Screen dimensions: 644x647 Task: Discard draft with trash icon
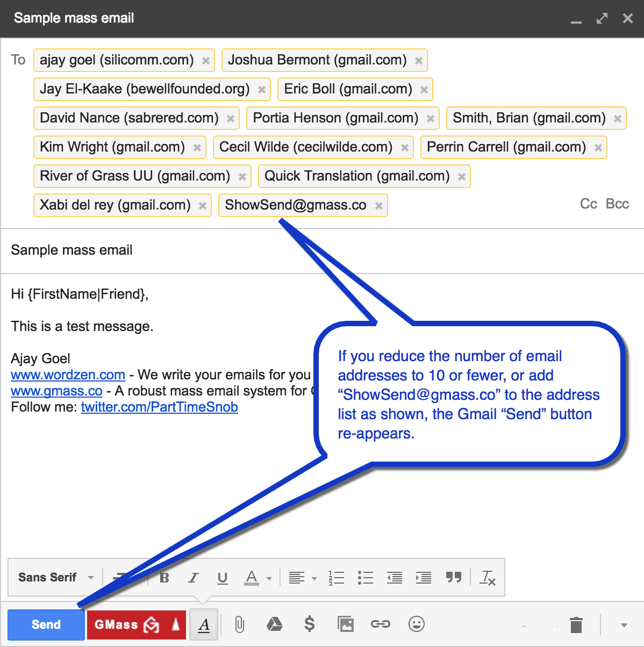point(576,624)
